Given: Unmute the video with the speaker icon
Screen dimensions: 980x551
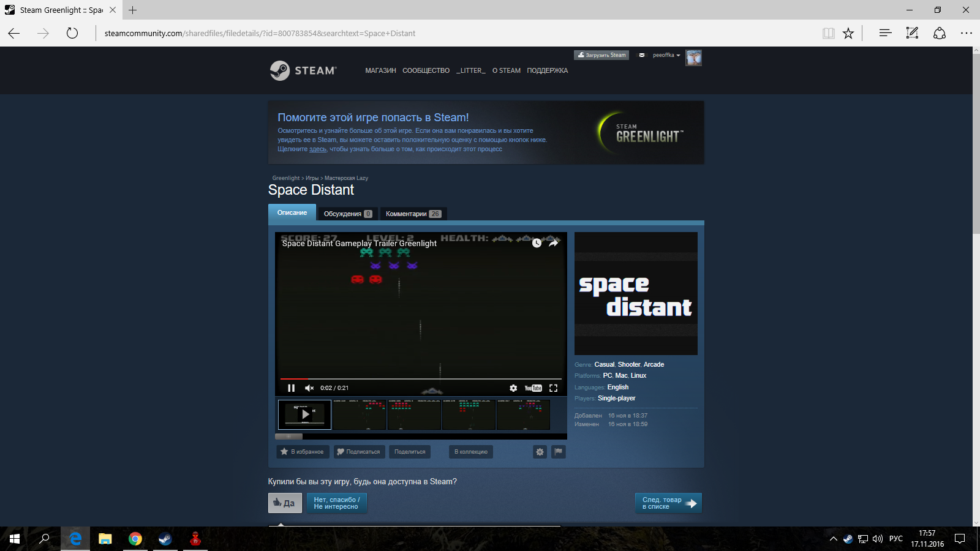Looking at the screenshot, I should [x=309, y=388].
